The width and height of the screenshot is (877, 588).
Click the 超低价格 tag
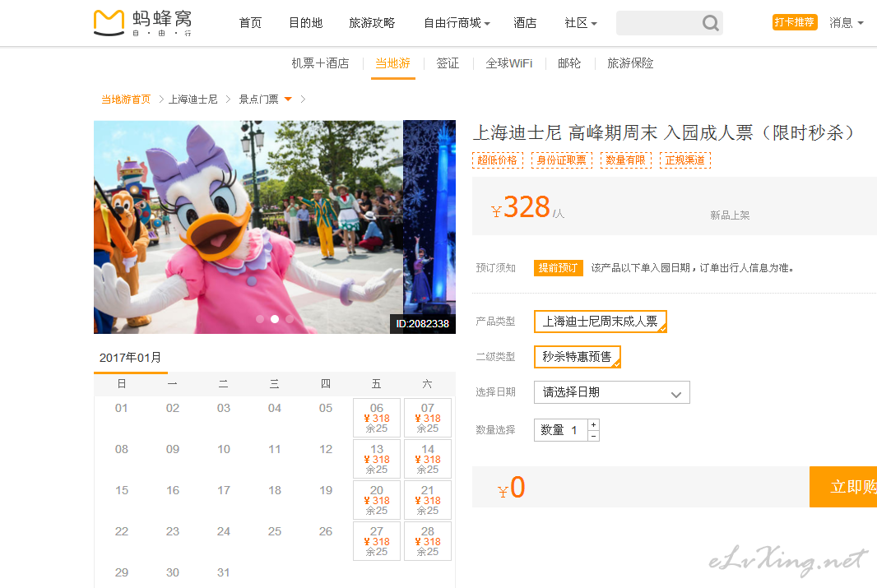[497, 160]
